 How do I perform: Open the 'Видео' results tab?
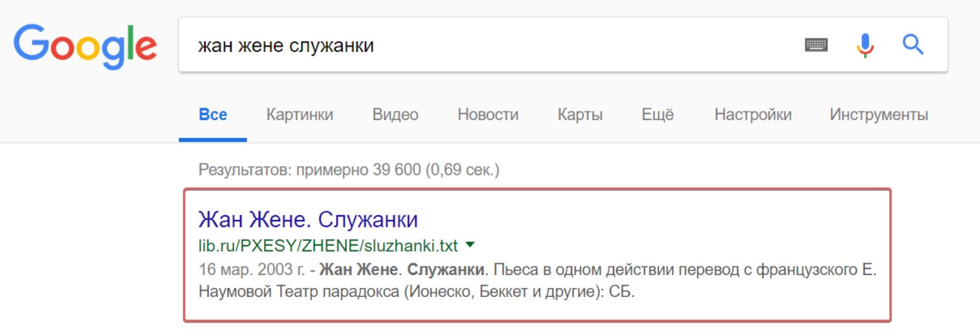[395, 115]
